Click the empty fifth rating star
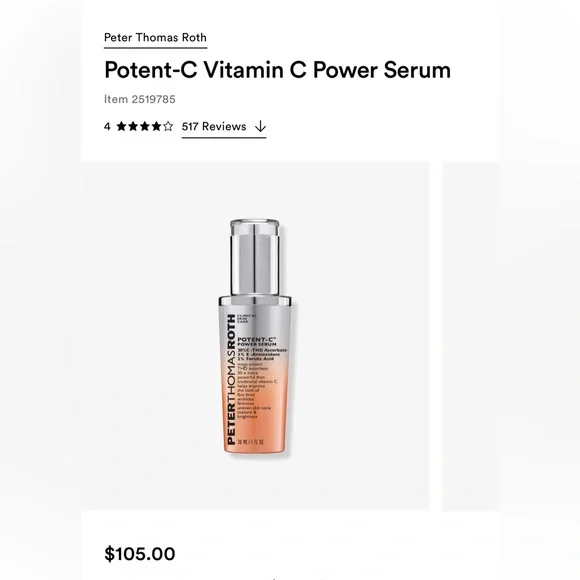Image resolution: width=580 pixels, height=580 pixels. click(168, 127)
